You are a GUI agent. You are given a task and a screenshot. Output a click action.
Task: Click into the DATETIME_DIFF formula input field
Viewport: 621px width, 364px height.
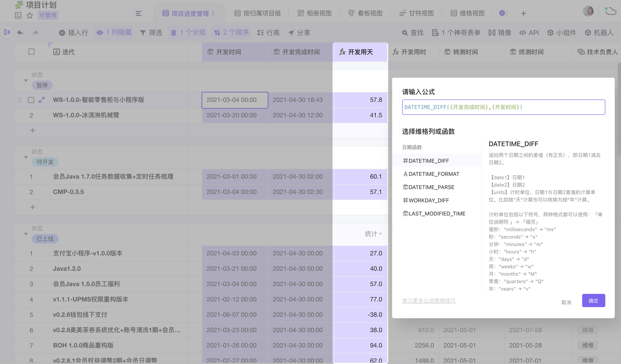[503, 107]
